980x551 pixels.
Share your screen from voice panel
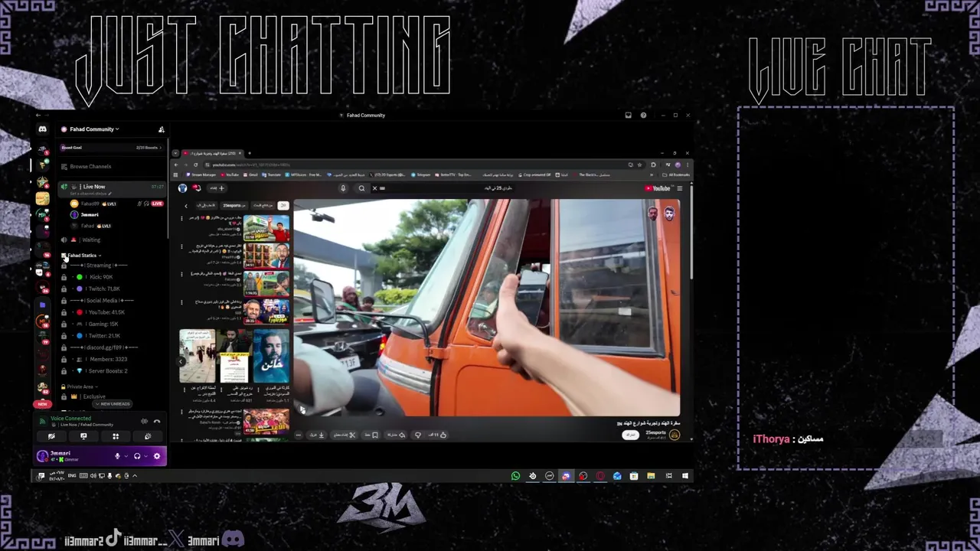tap(83, 436)
